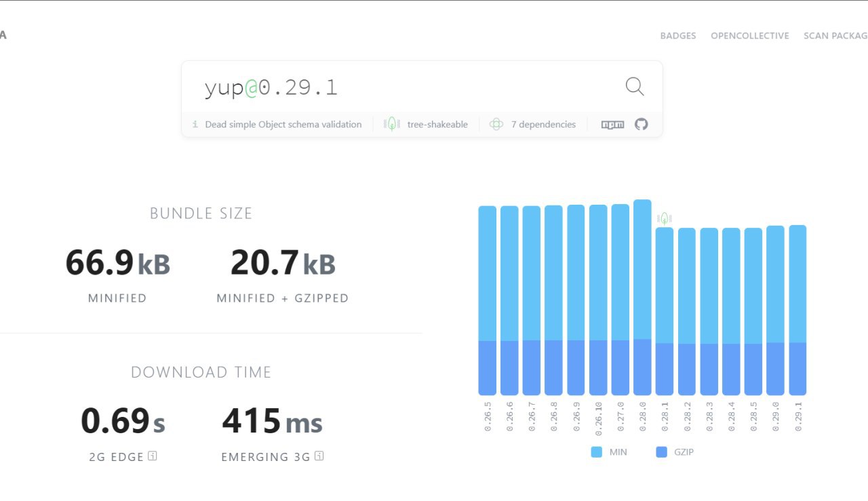Viewport: 868px width, 501px height.
Task: Select the chart bar for version 0.27.0
Action: (x=620, y=300)
